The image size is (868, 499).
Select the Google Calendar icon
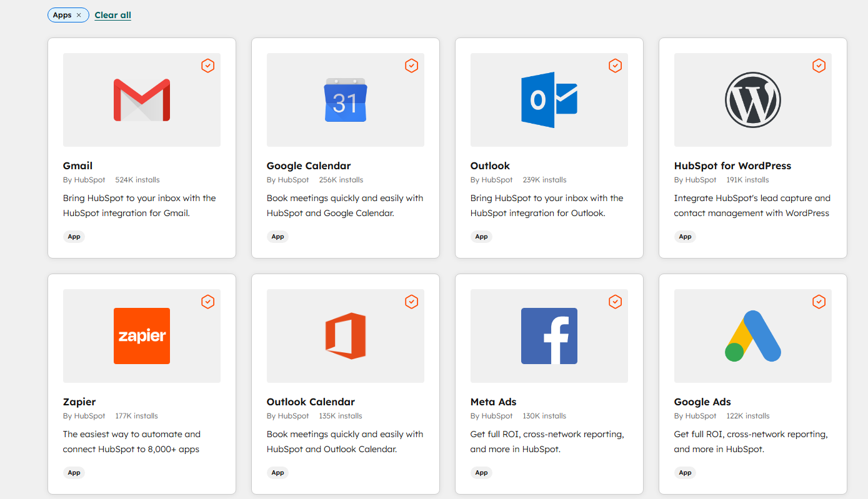[345, 99]
